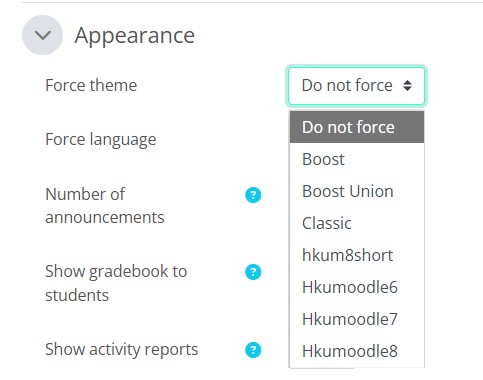Click the Force language label
The width and height of the screenshot is (483, 380).
(101, 140)
